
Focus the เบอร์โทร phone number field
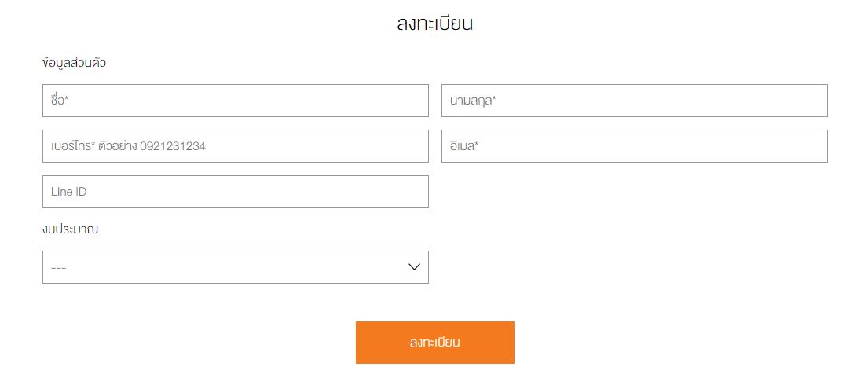pos(236,146)
